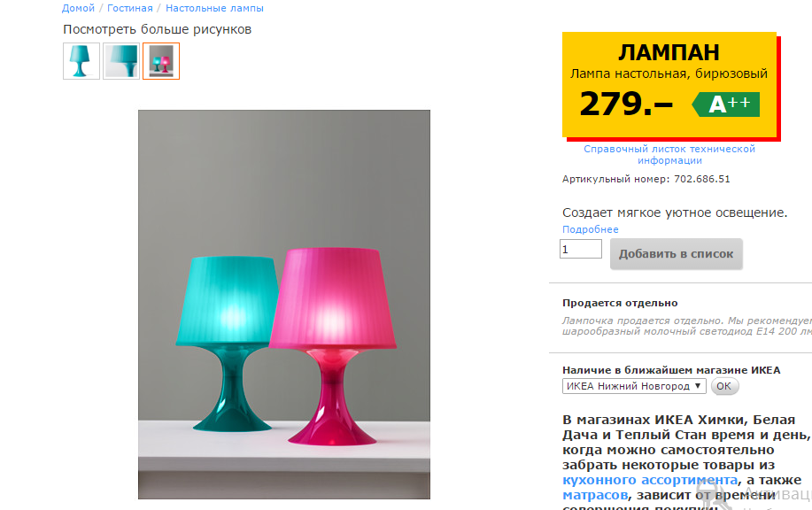
Task: Click the green A++ energy rating badge
Action: [726, 104]
